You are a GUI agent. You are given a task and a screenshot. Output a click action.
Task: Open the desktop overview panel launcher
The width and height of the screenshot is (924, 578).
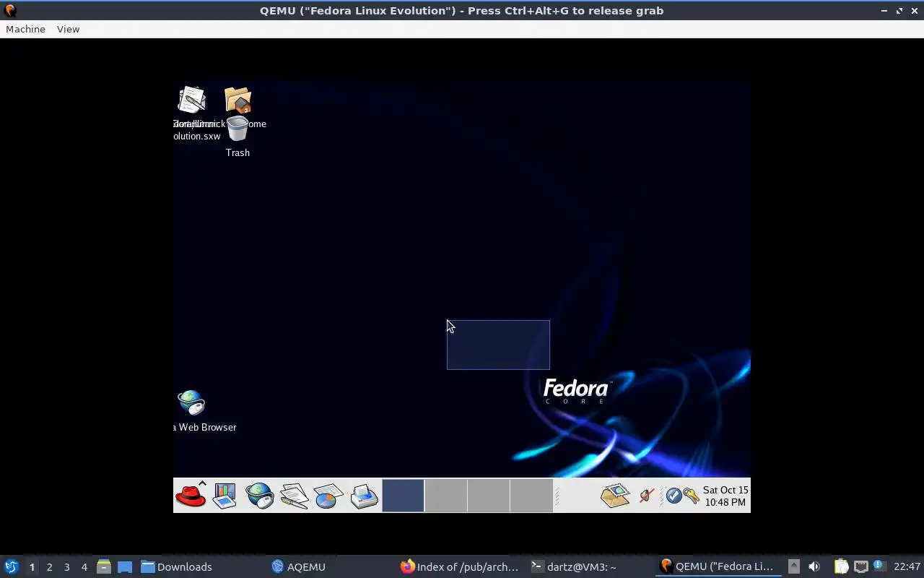coord(225,496)
